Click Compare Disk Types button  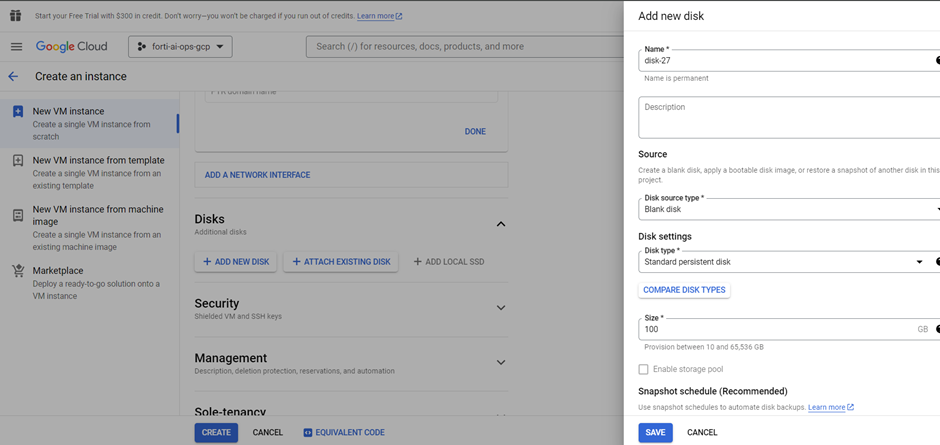[684, 290]
